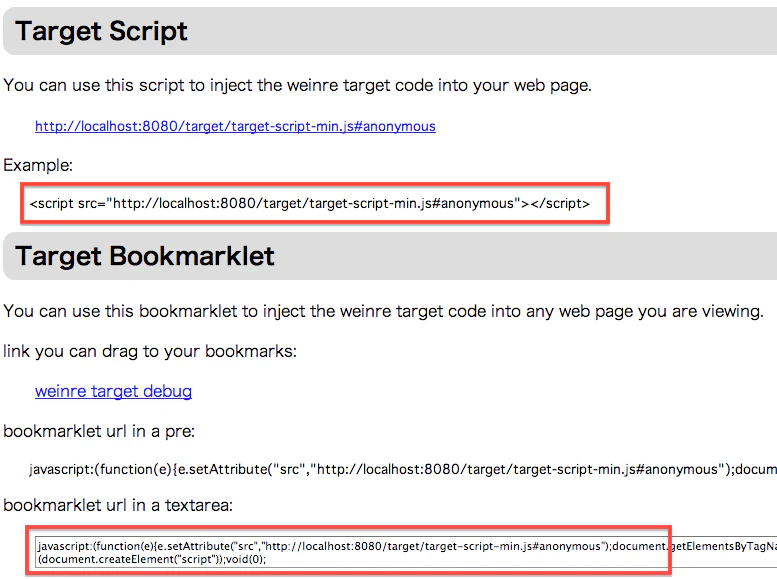The height and width of the screenshot is (579, 777).
Task: Click the inject weinre target code into web page sentence
Action: tap(297, 85)
